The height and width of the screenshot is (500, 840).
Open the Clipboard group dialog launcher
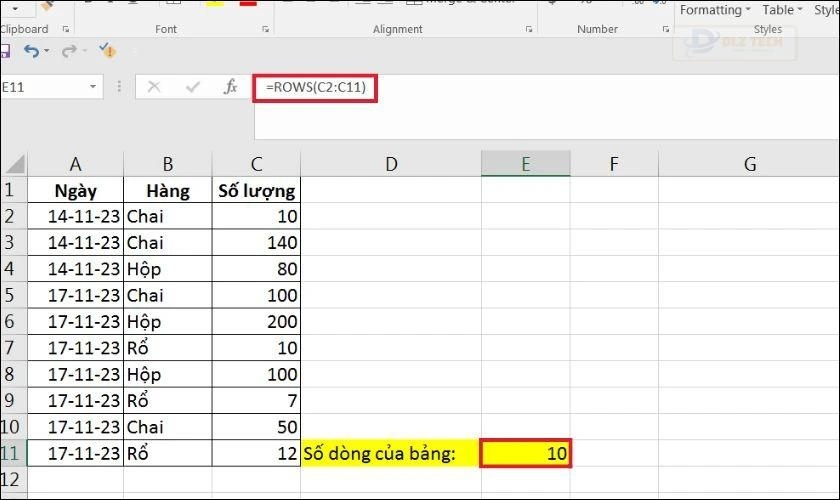coord(66,29)
